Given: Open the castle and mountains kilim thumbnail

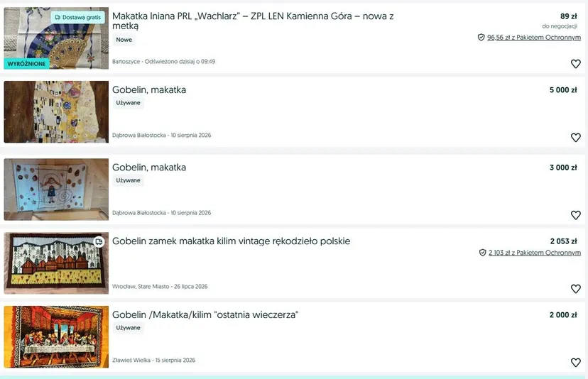Looking at the screenshot, I should [x=56, y=263].
